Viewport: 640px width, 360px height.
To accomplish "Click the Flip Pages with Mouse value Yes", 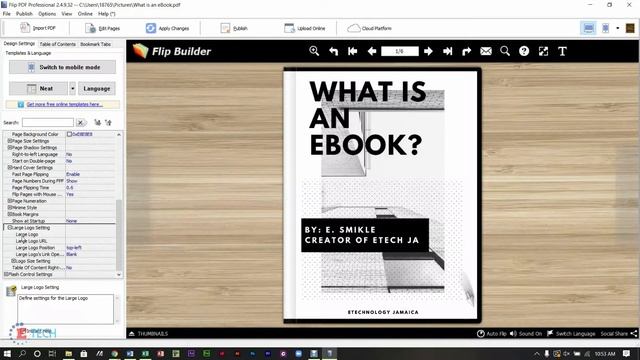I will [70, 194].
